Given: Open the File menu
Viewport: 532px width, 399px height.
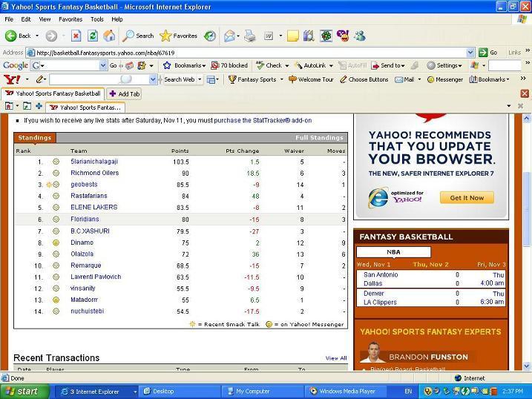Looking at the screenshot, I should pyautogui.click(x=9, y=19).
